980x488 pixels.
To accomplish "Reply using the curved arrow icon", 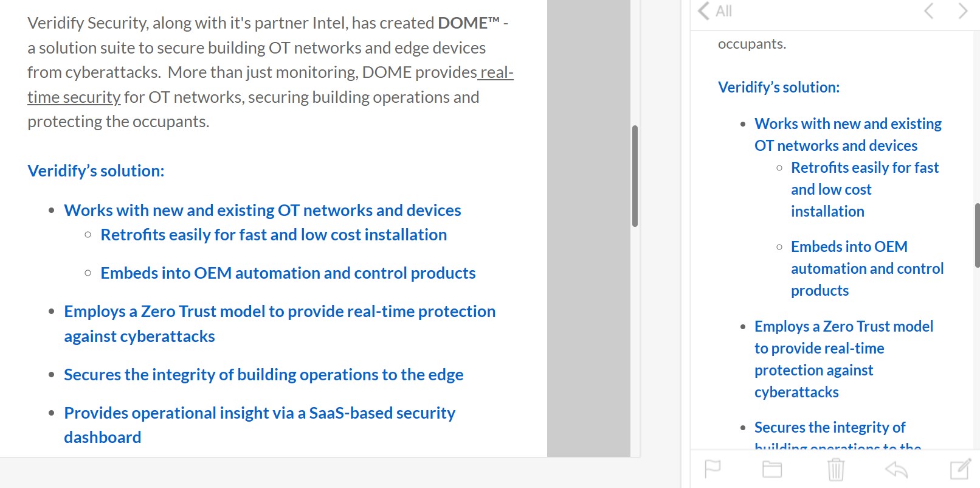I will pyautogui.click(x=897, y=469).
